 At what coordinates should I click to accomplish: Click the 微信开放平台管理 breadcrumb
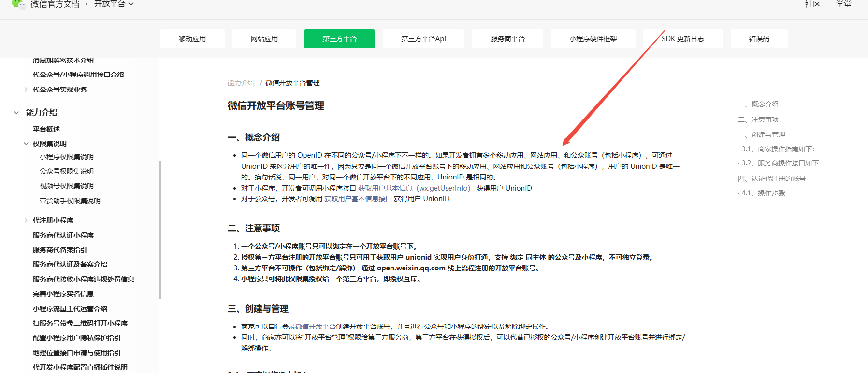[x=292, y=83]
